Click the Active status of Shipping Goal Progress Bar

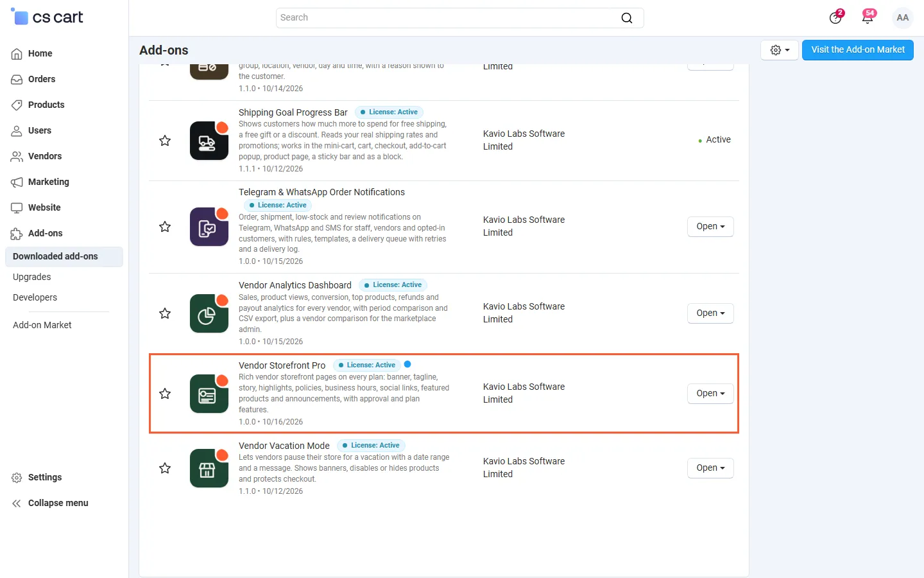(715, 140)
